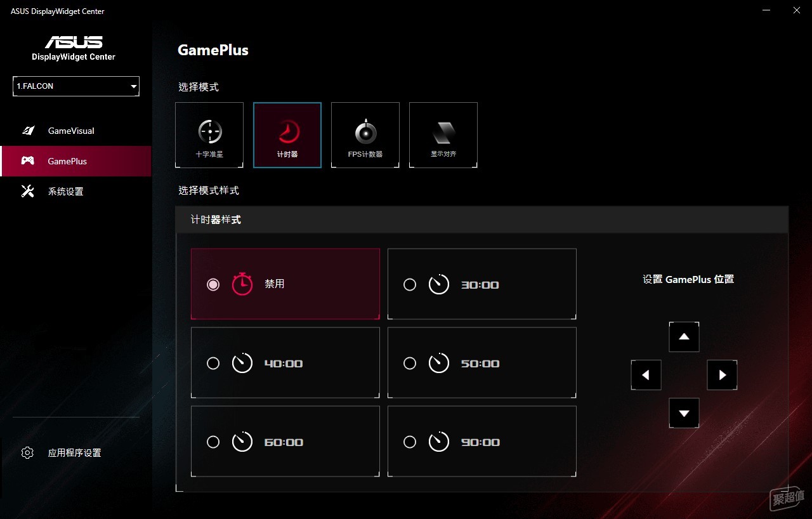This screenshot has width=812, height=519.
Task: Click the 30:00 timer text
Action: [480, 285]
